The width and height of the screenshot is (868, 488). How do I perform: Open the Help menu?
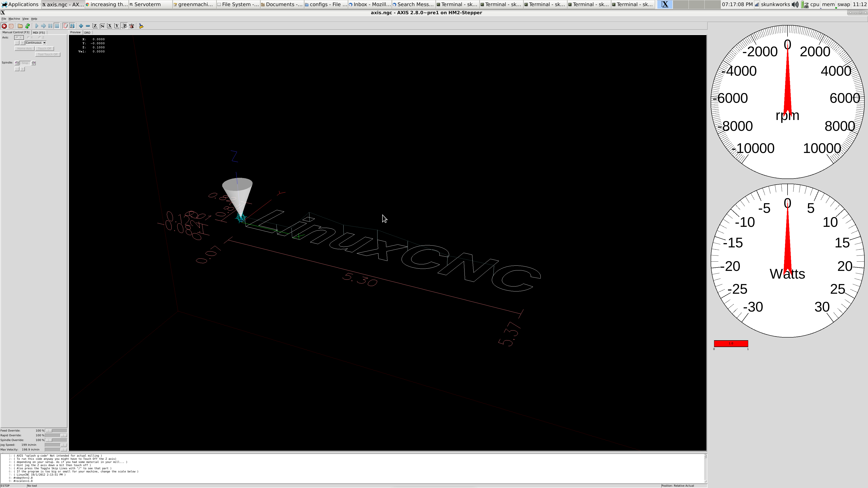(34, 19)
